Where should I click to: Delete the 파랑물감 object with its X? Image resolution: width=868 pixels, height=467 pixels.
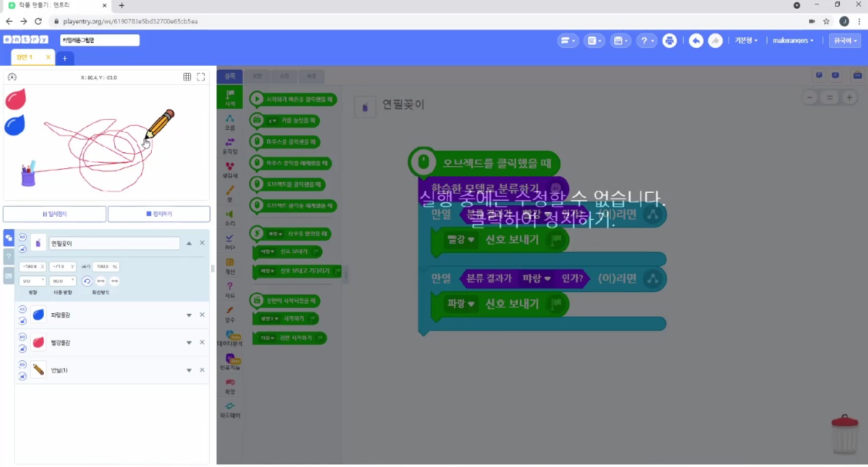202,315
